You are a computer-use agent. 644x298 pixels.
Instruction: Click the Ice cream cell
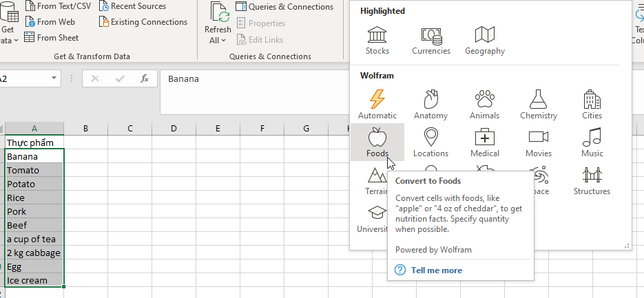tap(34, 281)
